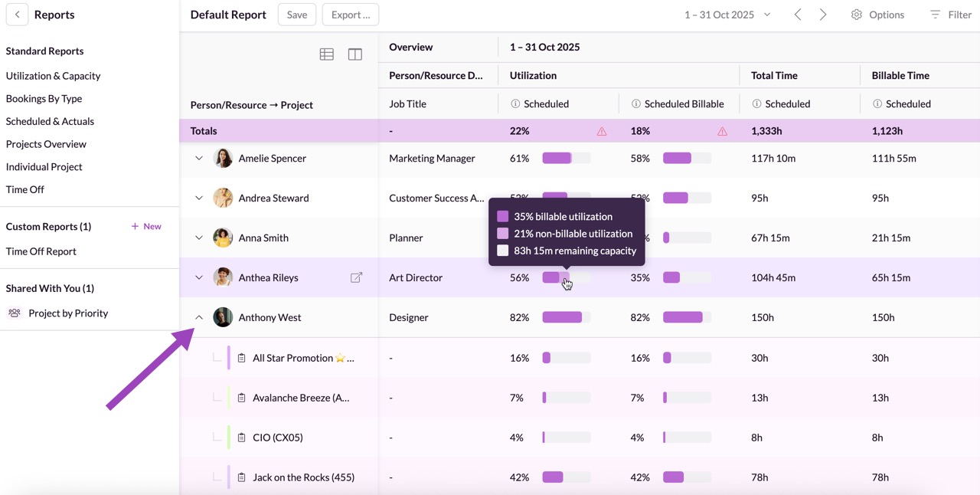This screenshot has height=495, width=980.
Task: Click the Export button
Action: coord(351,15)
